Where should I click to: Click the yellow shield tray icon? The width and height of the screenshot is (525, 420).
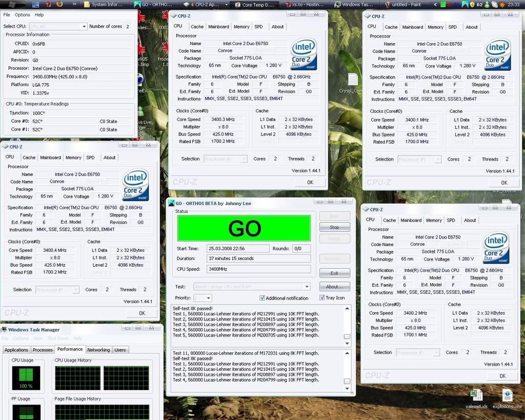tap(472, 4)
